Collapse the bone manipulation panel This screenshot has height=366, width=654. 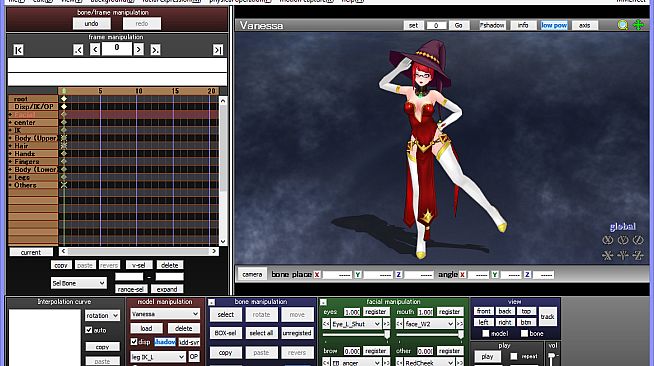click(211, 302)
